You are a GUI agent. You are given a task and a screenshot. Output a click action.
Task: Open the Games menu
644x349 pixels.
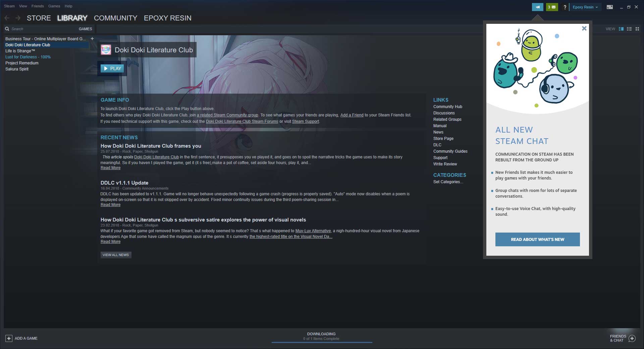(x=54, y=6)
